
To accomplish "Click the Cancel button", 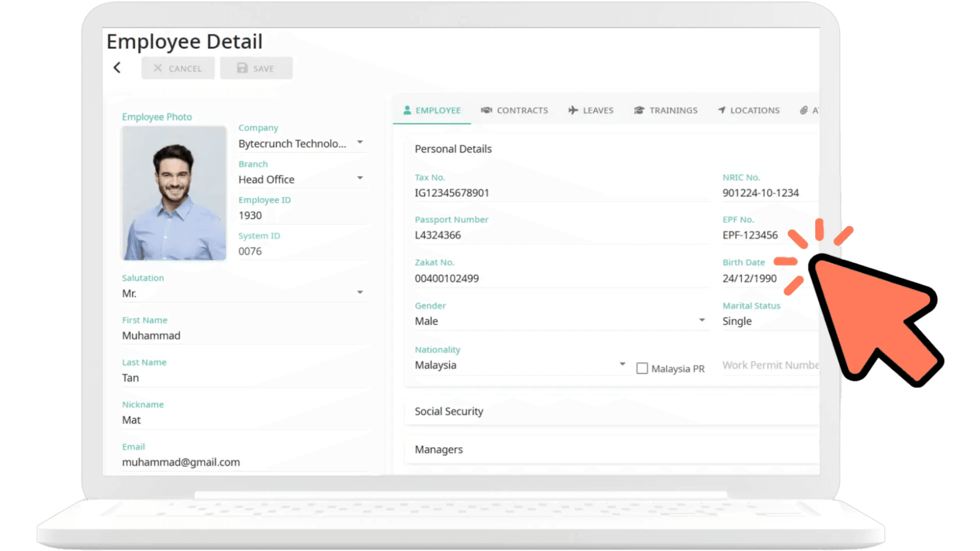I will [x=178, y=68].
